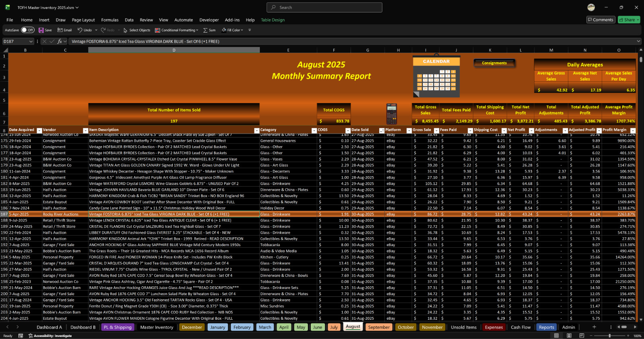Click the Calendar image icon

click(436, 76)
